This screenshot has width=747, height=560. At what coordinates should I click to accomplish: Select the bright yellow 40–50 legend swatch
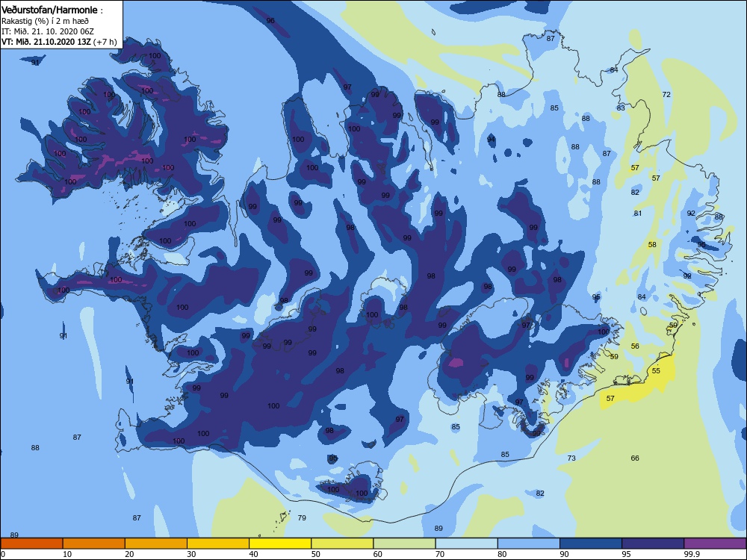pyautogui.click(x=280, y=544)
